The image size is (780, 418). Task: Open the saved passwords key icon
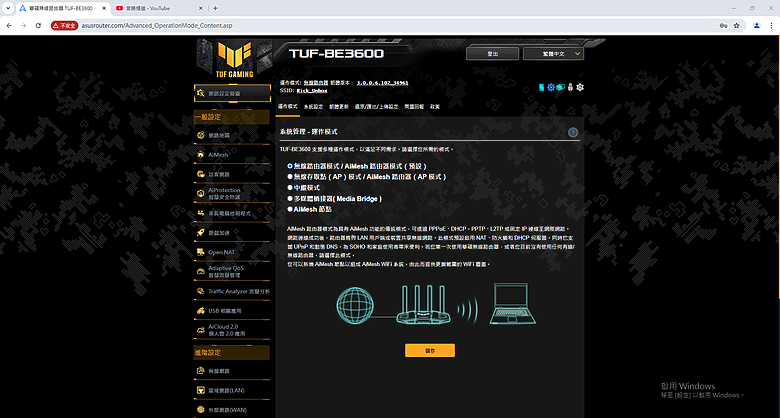click(x=724, y=25)
